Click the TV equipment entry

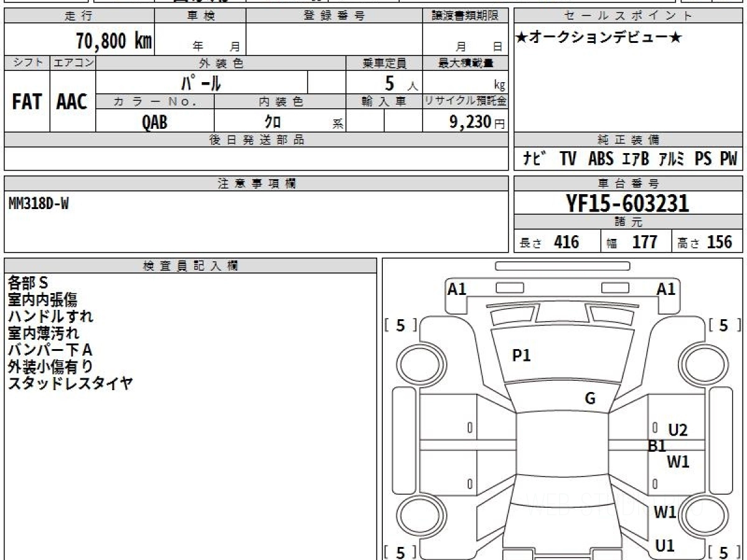567,159
